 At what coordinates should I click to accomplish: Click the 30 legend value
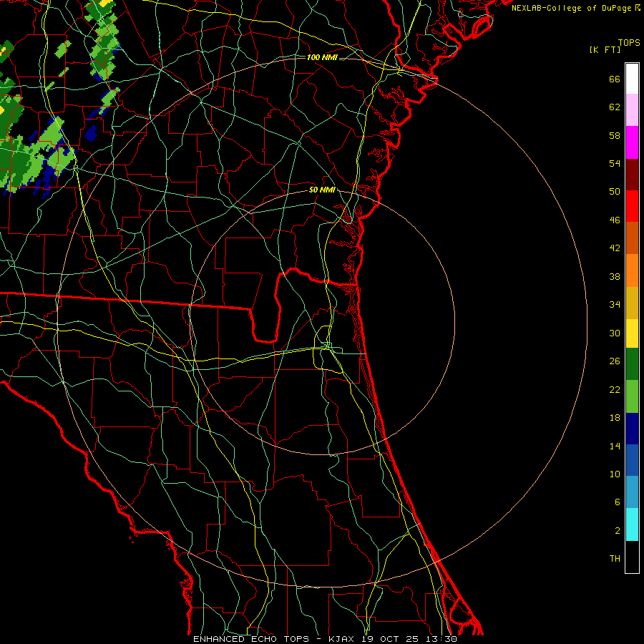click(615, 333)
